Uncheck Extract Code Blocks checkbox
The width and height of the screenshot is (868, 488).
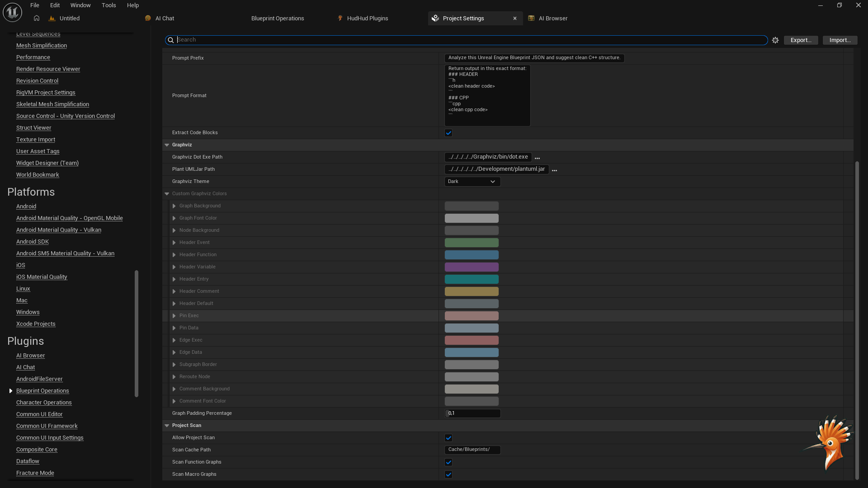click(x=448, y=133)
